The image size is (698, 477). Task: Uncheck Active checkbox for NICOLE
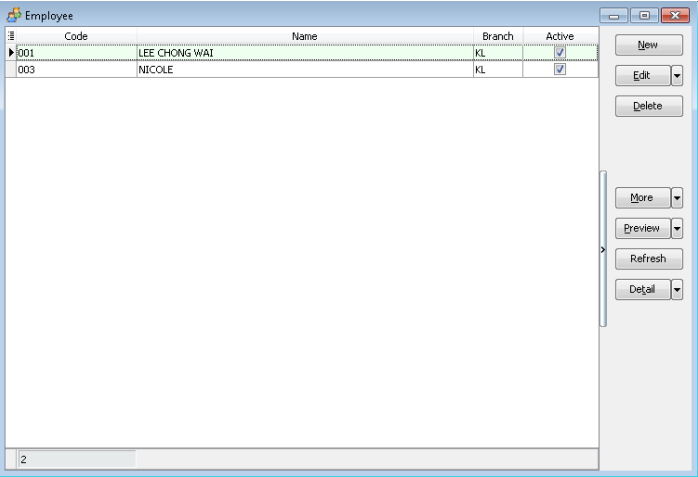click(x=560, y=69)
